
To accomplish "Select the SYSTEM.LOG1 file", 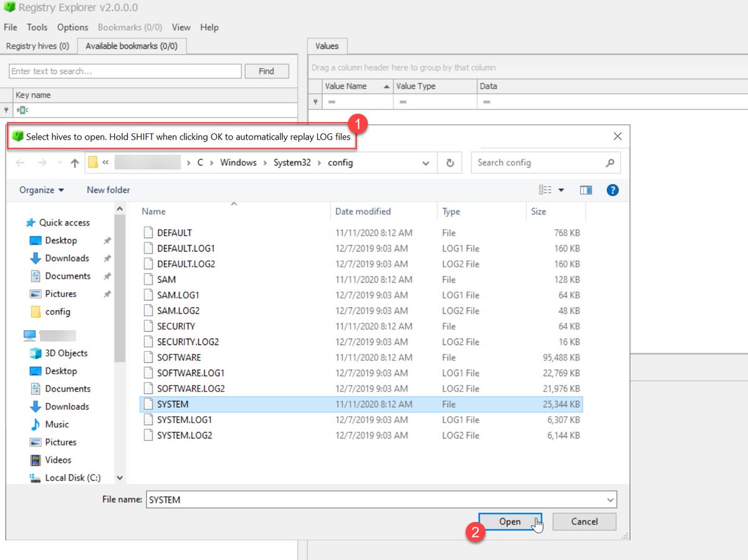I will tap(362, 420).
